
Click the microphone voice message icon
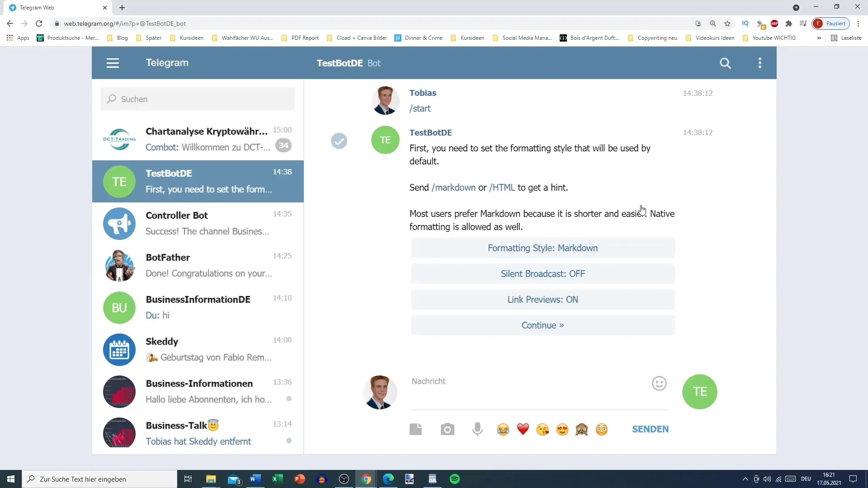[477, 429]
